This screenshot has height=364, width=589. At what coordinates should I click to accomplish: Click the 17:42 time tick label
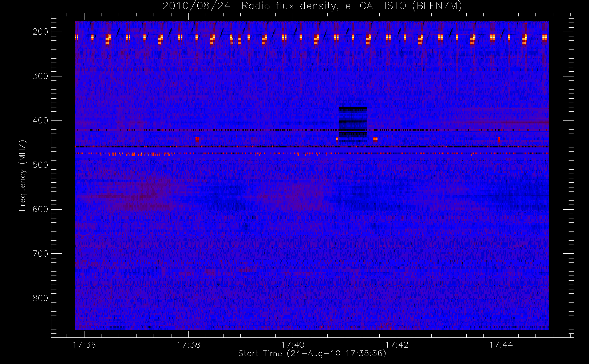point(396,345)
